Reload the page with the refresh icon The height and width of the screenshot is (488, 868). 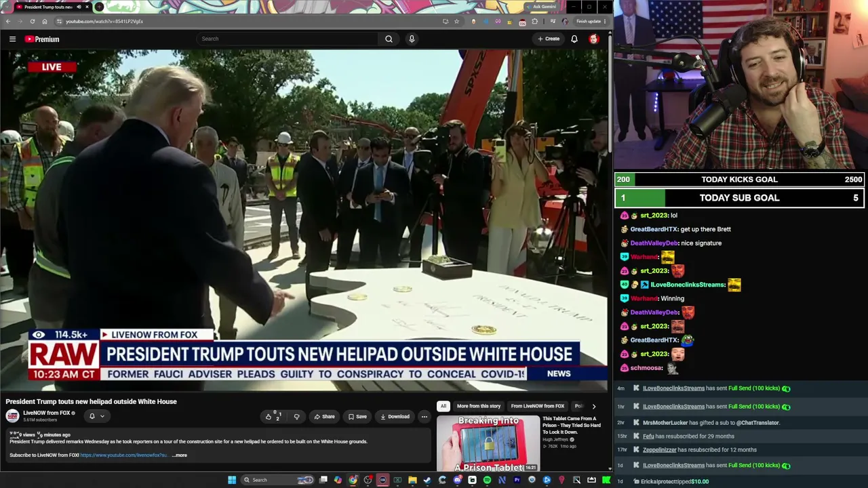[x=32, y=21]
